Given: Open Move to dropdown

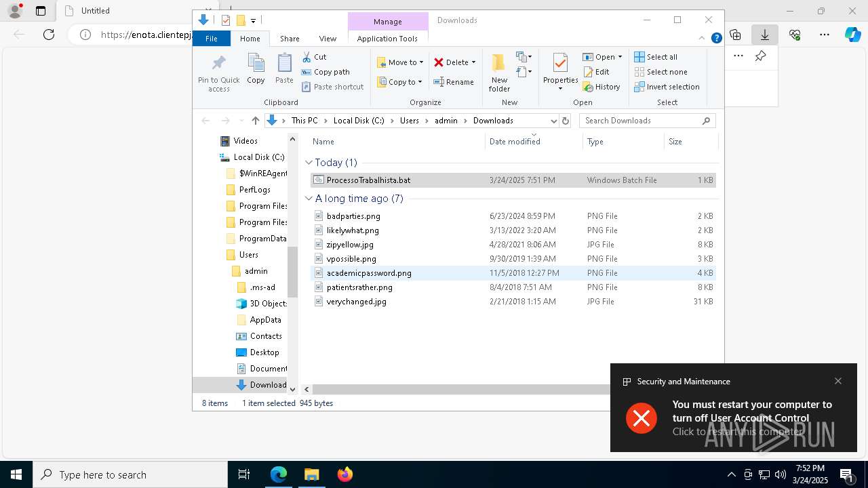Looking at the screenshot, I should point(400,62).
